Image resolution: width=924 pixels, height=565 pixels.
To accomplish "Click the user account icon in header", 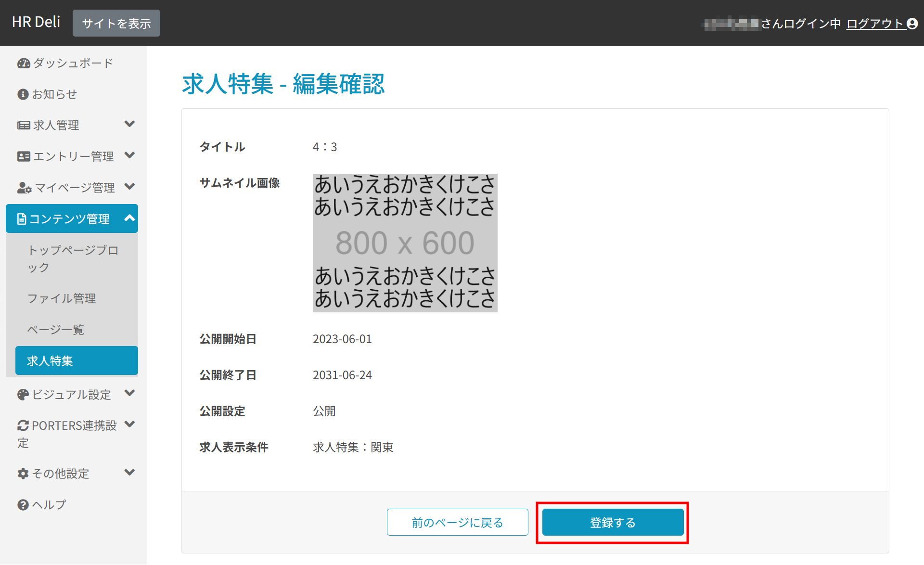I will [x=912, y=24].
